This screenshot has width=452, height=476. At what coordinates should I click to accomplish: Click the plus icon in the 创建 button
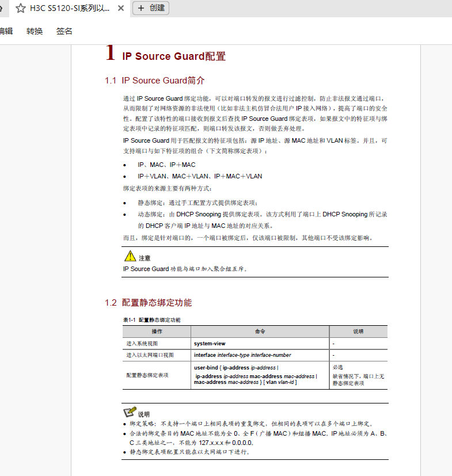141,8
